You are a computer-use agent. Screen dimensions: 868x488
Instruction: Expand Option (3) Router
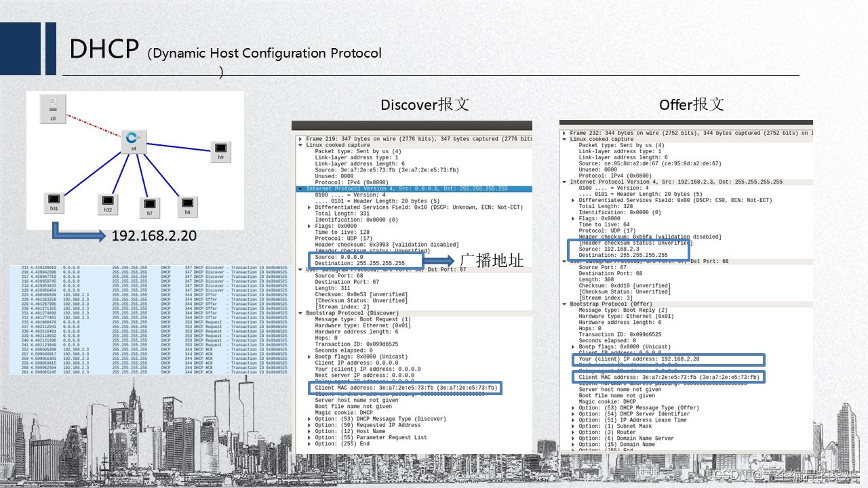point(573,432)
